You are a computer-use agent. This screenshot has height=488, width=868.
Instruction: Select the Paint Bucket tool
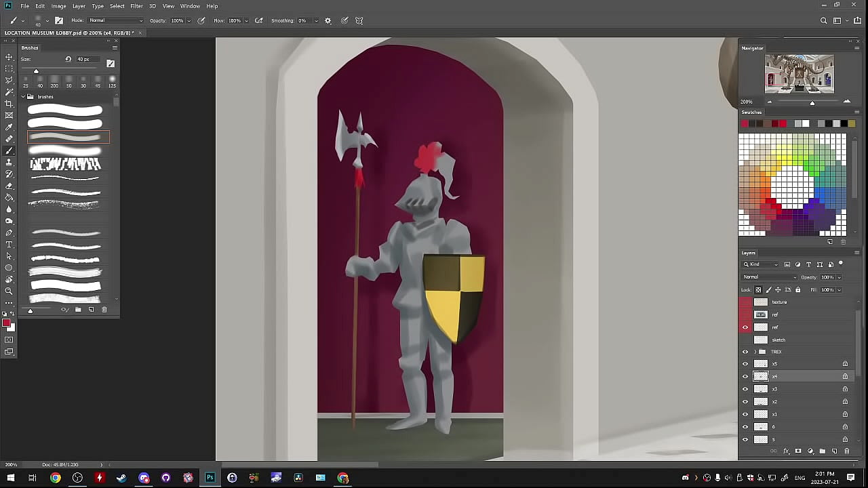tap(9, 197)
